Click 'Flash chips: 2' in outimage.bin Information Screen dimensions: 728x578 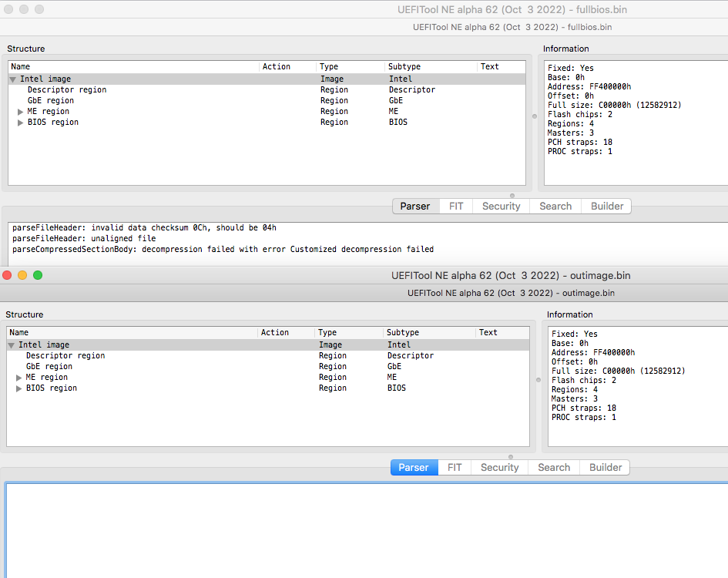[584, 380]
